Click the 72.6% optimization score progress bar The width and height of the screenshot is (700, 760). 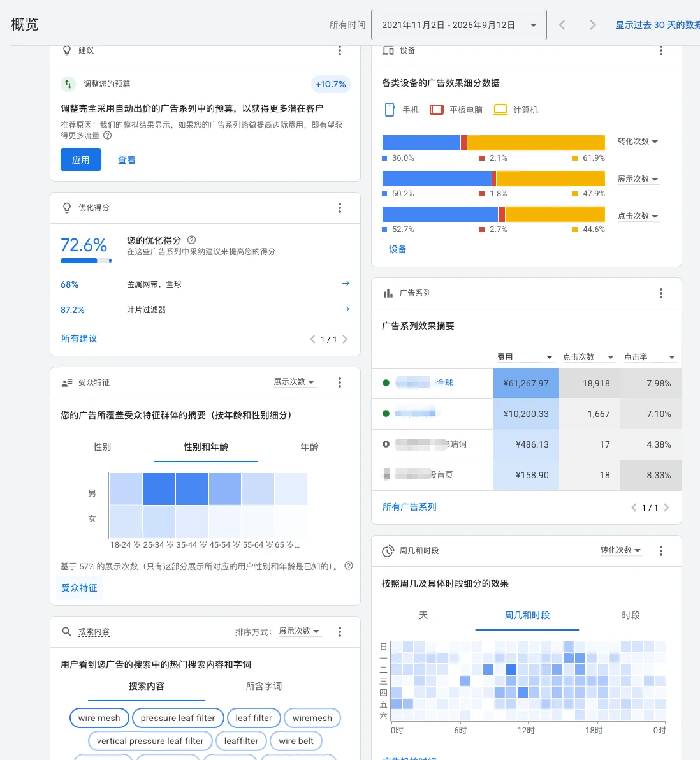(86, 261)
